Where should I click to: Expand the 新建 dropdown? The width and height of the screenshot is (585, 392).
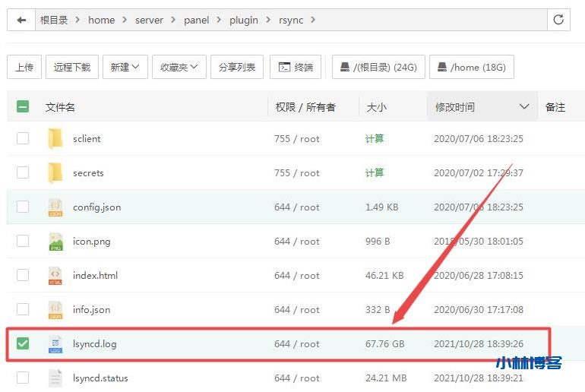[x=125, y=67]
